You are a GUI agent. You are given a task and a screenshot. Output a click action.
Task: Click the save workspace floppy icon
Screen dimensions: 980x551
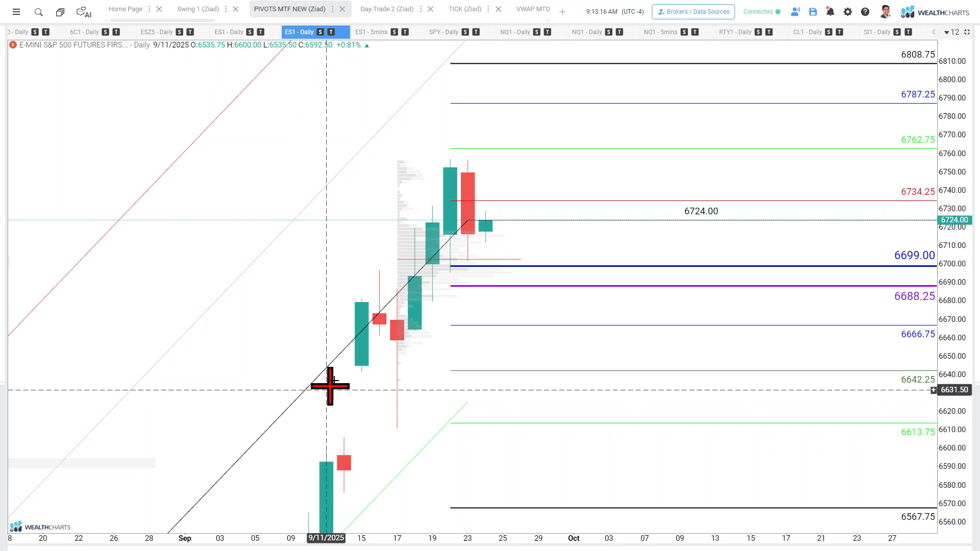(x=813, y=12)
